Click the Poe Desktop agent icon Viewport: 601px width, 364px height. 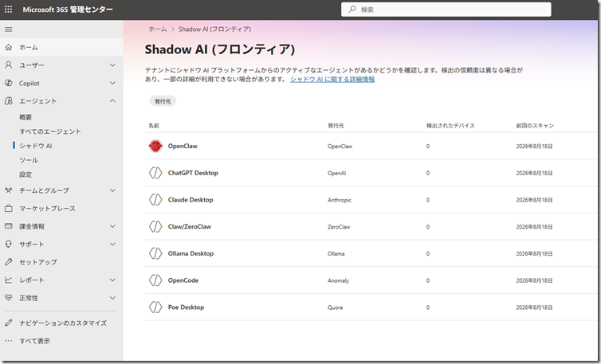point(155,307)
